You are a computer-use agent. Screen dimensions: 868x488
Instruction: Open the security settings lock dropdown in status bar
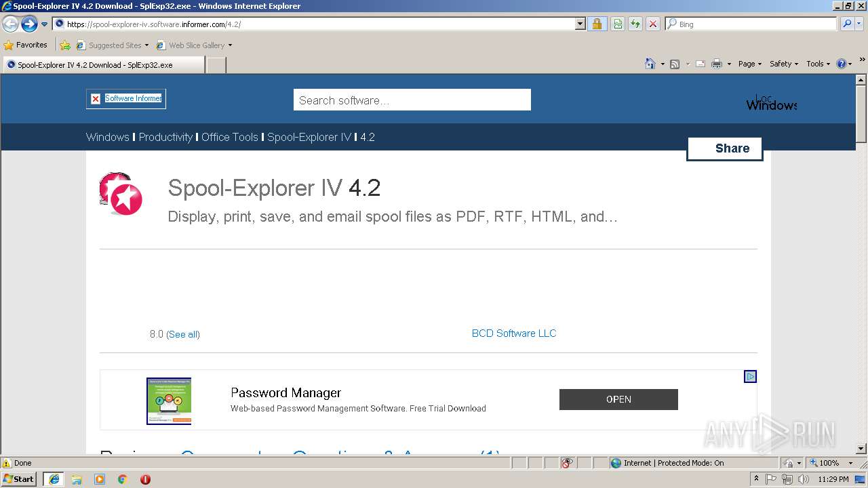pyautogui.click(x=793, y=463)
